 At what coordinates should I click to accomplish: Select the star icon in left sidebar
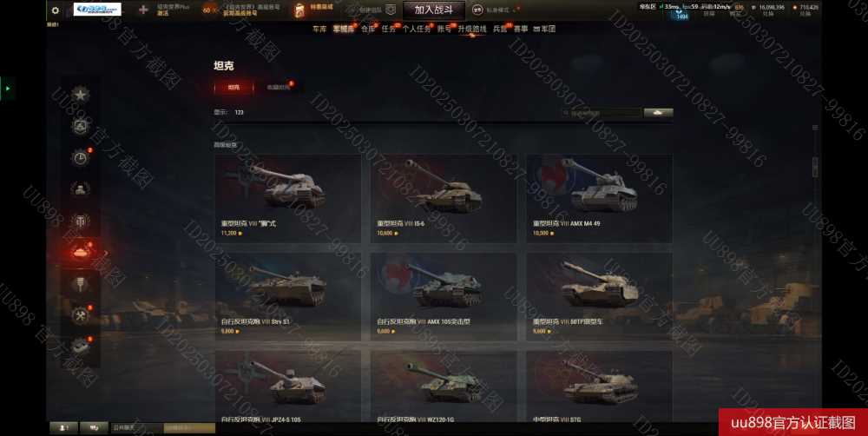click(x=80, y=95)
